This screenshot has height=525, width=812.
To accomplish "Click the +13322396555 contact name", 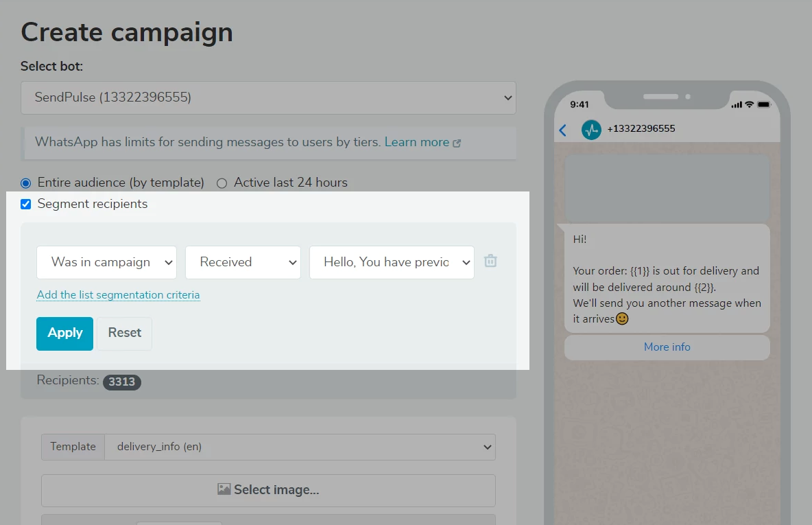I will point(641,128).
